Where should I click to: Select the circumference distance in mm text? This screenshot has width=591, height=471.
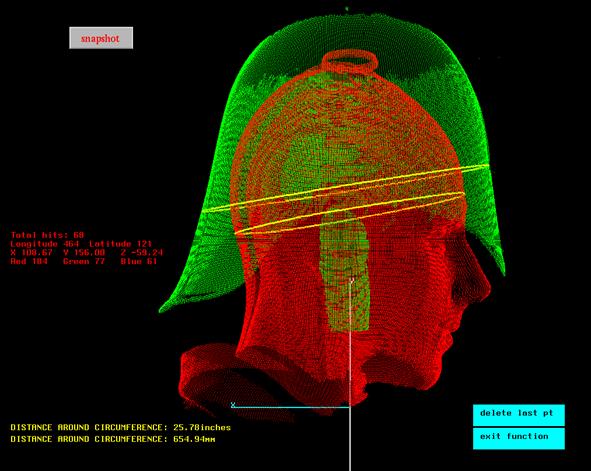pyautogui.click(x=113, y=439)
